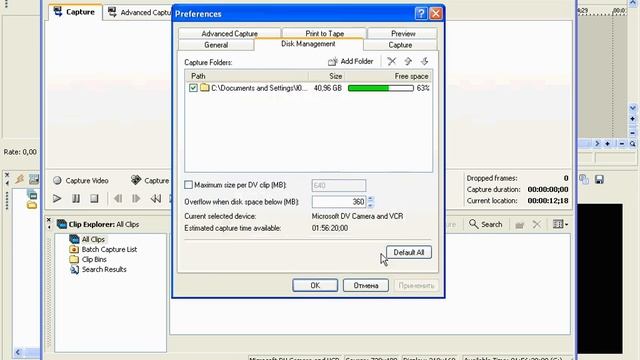This screenshot has height=360, width=640.
Task: Step backward one frame button
Action: (118, 198)
